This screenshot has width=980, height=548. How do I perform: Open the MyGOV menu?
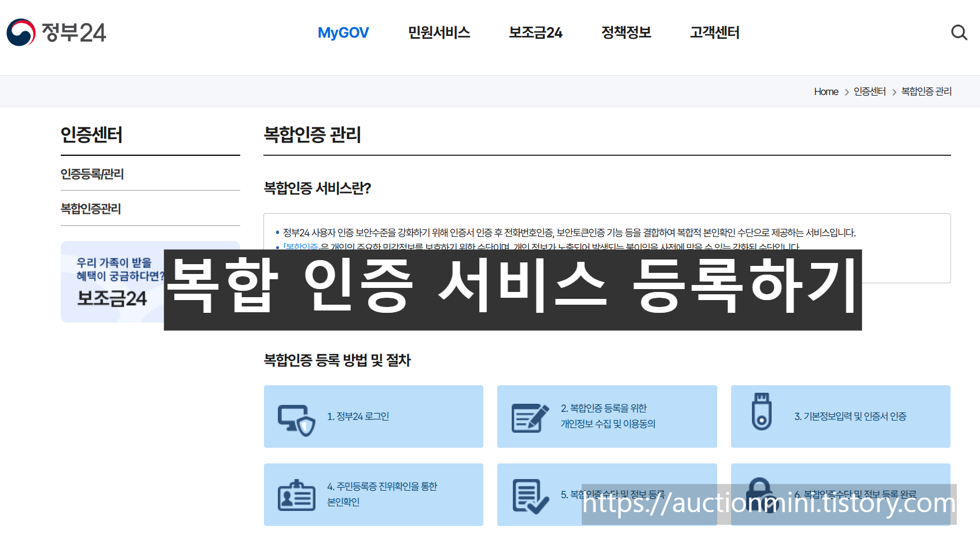pyautogui.click(x=343, y=32)
